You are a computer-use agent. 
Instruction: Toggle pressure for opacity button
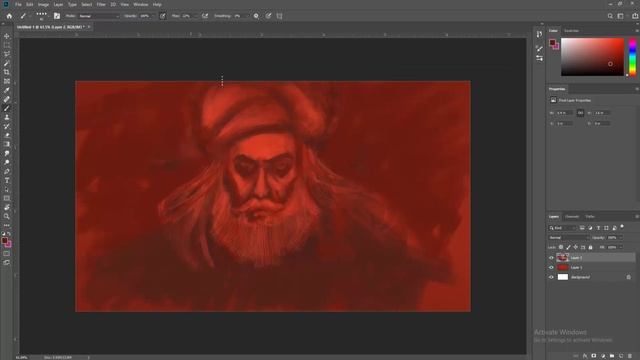[162, 16]
